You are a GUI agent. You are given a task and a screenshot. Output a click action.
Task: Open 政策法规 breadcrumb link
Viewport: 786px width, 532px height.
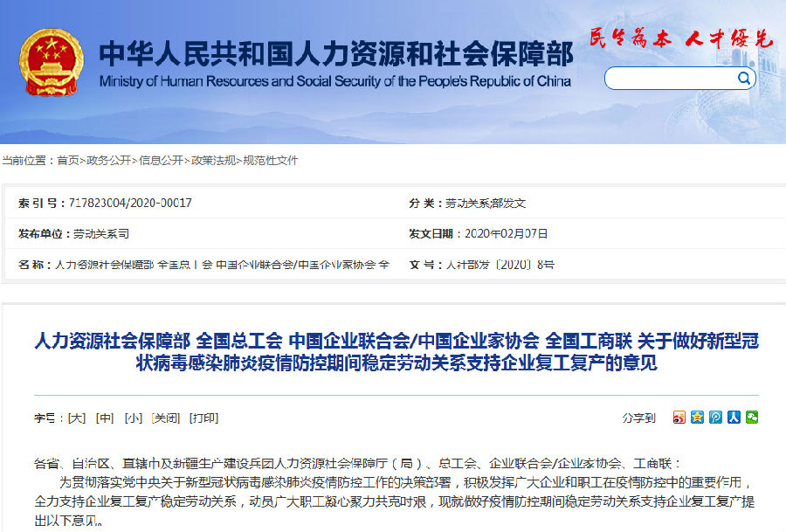(x=213, y=161)
